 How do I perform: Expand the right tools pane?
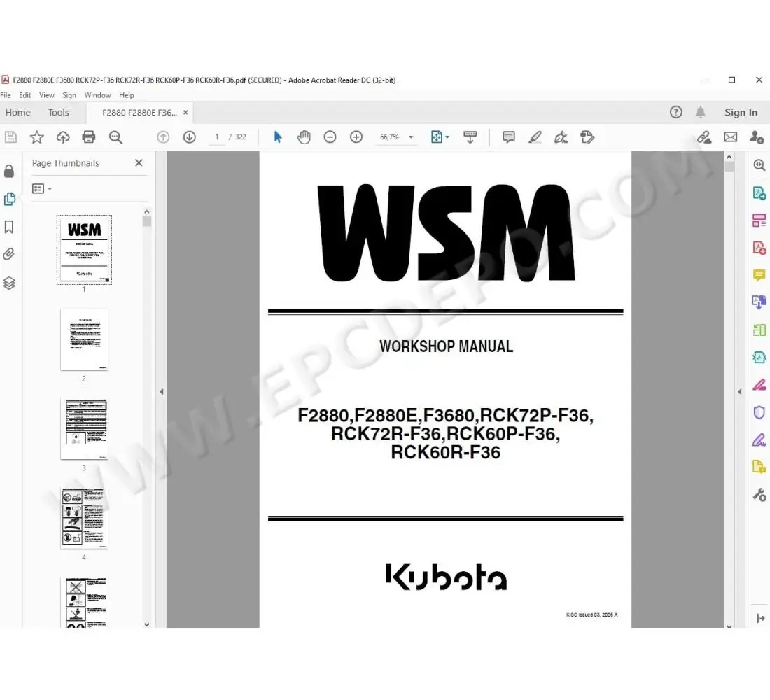pos(761,618)
